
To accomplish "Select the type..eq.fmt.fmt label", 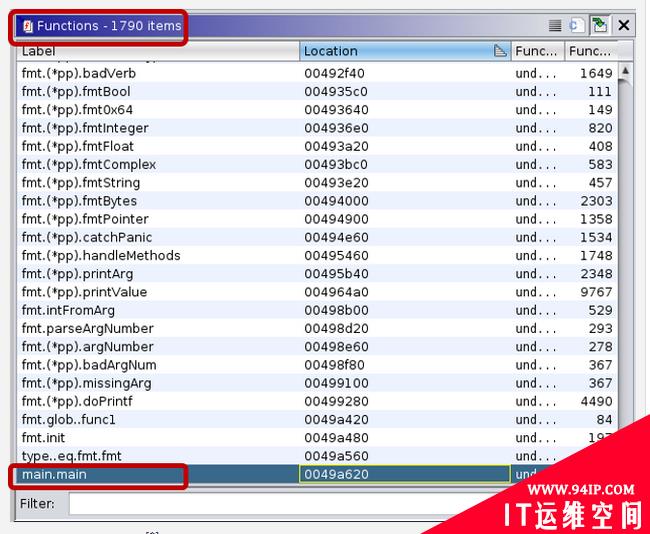I will pos(72,456).
